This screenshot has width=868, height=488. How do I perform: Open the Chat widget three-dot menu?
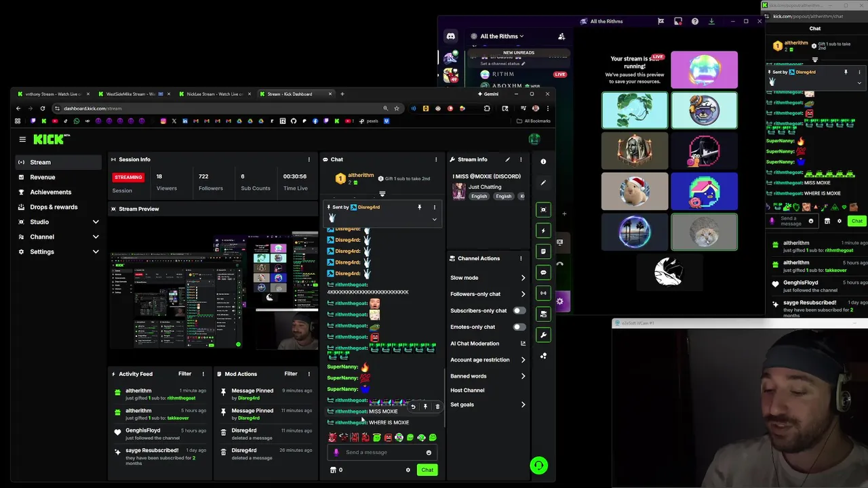pyautogui.click(x=435, y=159)
